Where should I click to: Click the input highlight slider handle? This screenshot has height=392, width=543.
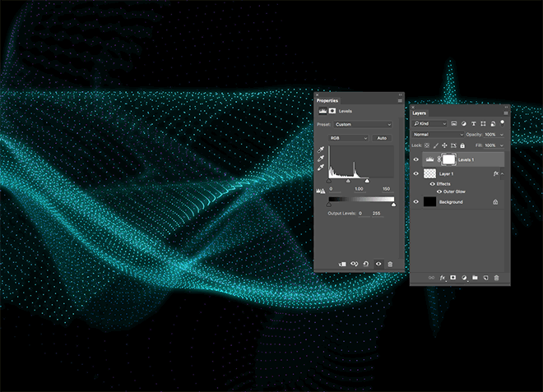click(x=367, y=181)
